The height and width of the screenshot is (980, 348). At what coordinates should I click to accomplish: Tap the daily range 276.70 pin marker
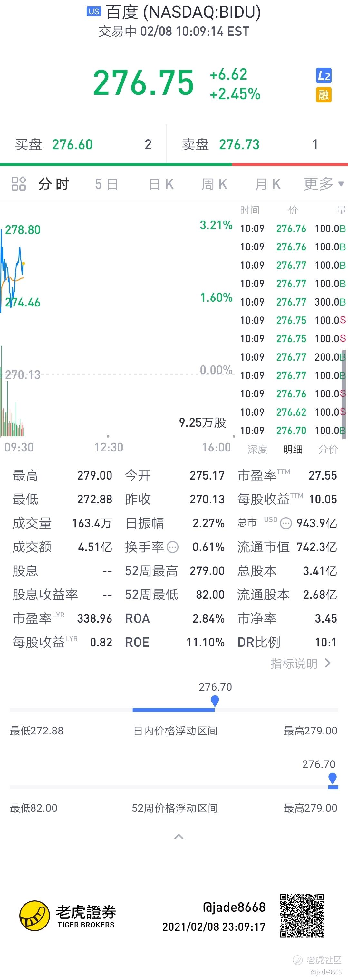tap(215, 701)
